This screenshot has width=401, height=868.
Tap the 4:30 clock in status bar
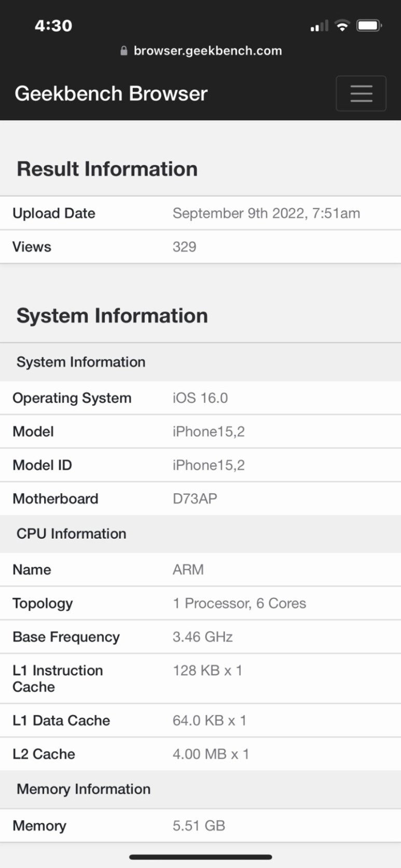(53, 25)
